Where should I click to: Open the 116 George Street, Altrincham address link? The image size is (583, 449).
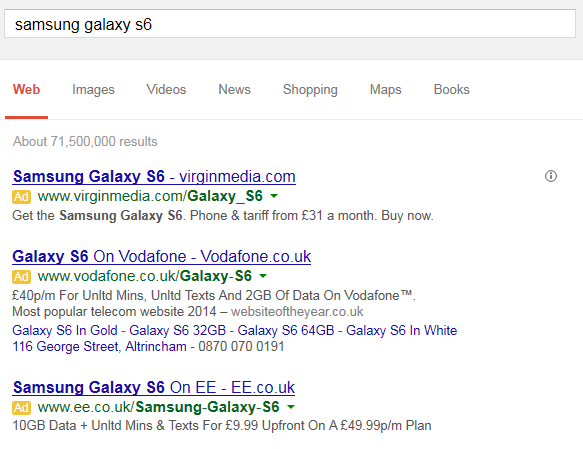pos(100,346)
